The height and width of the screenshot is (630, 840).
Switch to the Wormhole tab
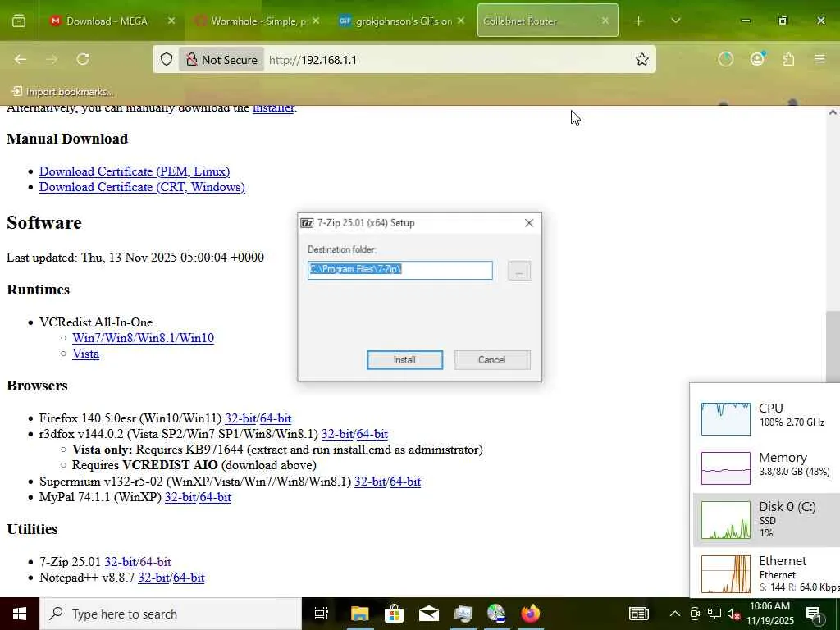coord(257,21)
